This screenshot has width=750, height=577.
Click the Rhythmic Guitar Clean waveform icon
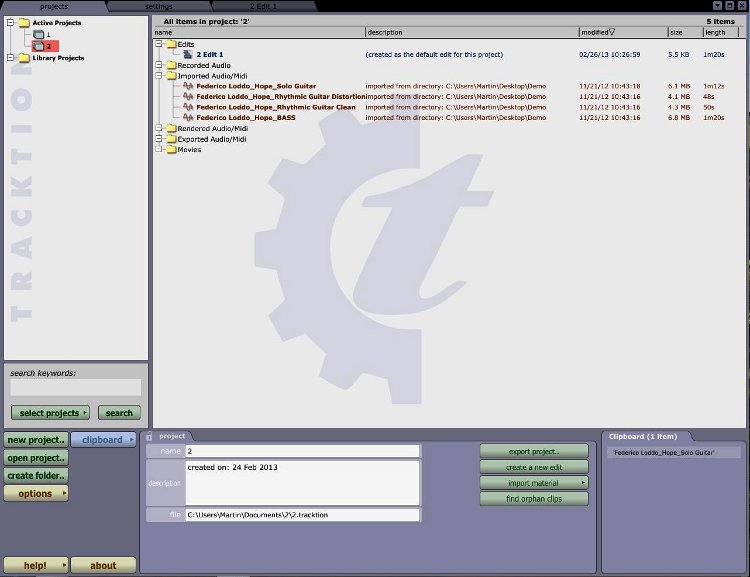click(x=188, y=107)
